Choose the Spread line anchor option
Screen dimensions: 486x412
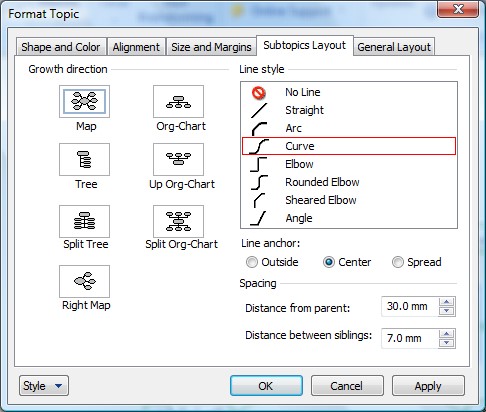(x=398, y=262)
